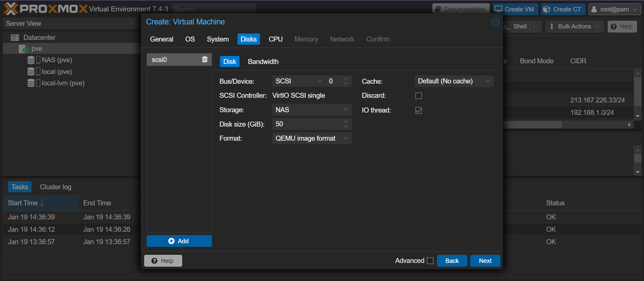644x281 pixels.
Task: Sort tasks by Start Time column
Action: coord(41,203)
